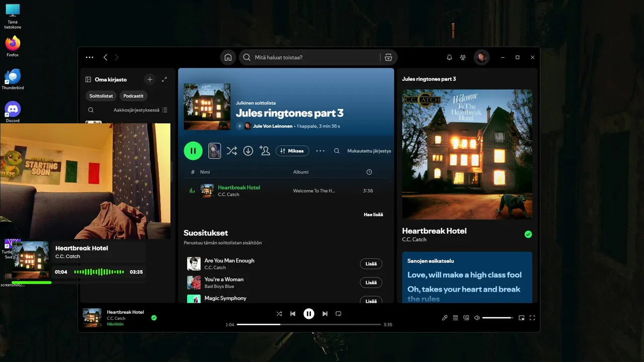The height and width of the screenshot is (362, 644).
Task: Select the Podcastit filter chip
Action: pos(133,96)
